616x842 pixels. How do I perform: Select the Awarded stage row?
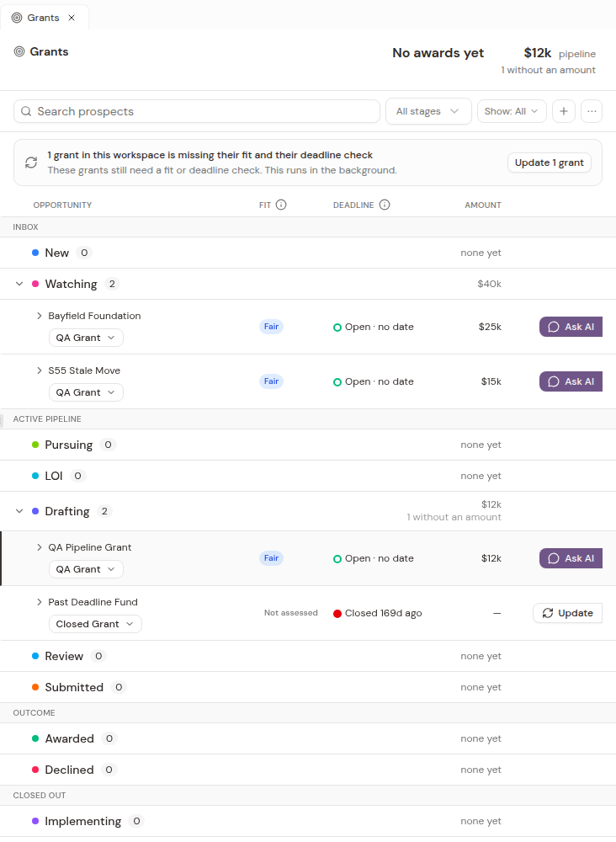pos(308,739)
